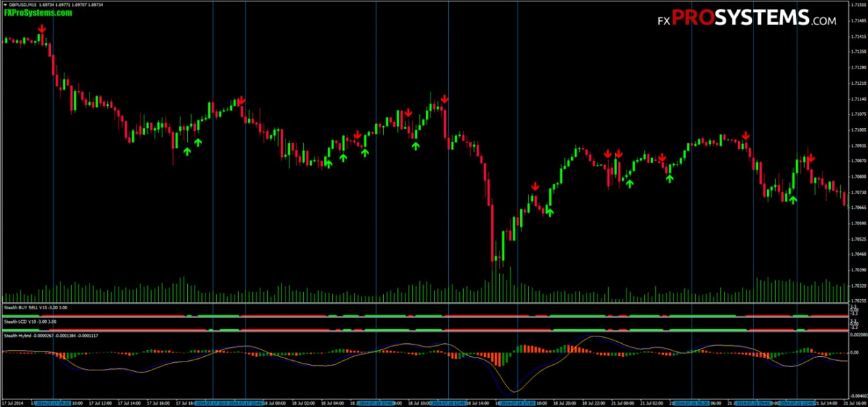Screen dimensions: 868x407
Task: Click the 18 Jul 00:00 time axis label
Action: [275, 403]
